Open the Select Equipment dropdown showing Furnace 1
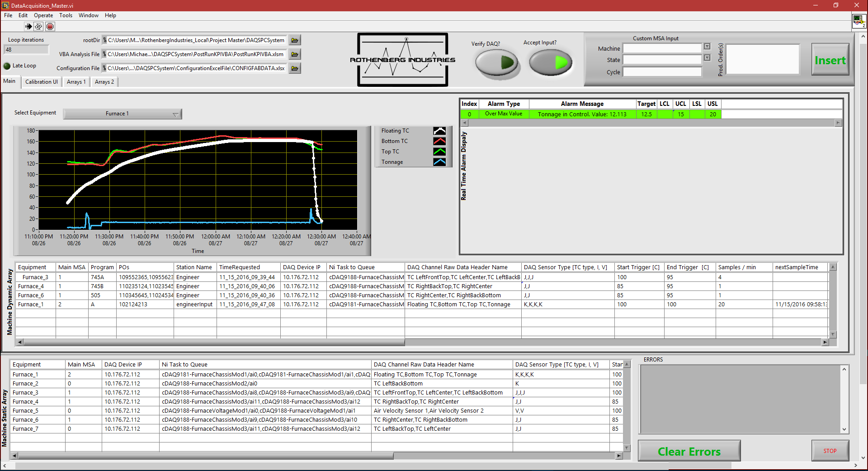Image resolution: width=868 pixels, height=471 pixels. (x=123, y=114)
